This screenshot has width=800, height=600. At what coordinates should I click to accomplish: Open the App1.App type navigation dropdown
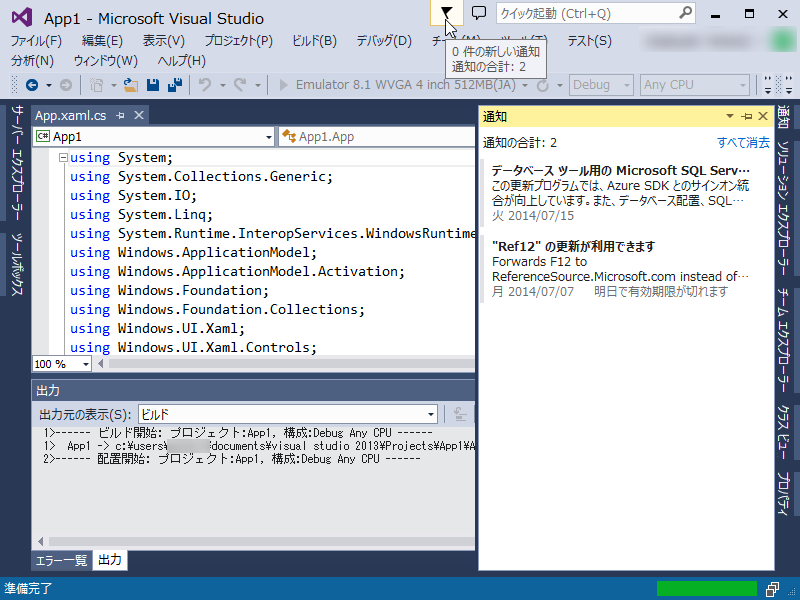377,137
